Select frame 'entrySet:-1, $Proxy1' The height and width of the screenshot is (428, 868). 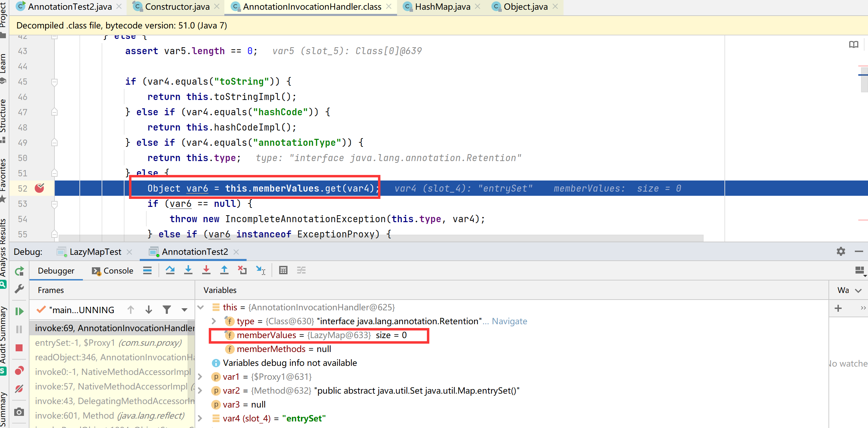[112, 343]
